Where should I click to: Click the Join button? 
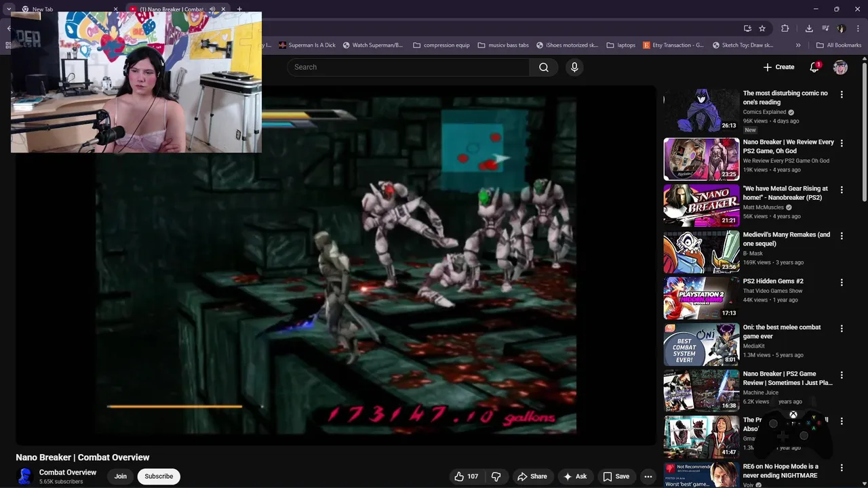tap(121, 476)
